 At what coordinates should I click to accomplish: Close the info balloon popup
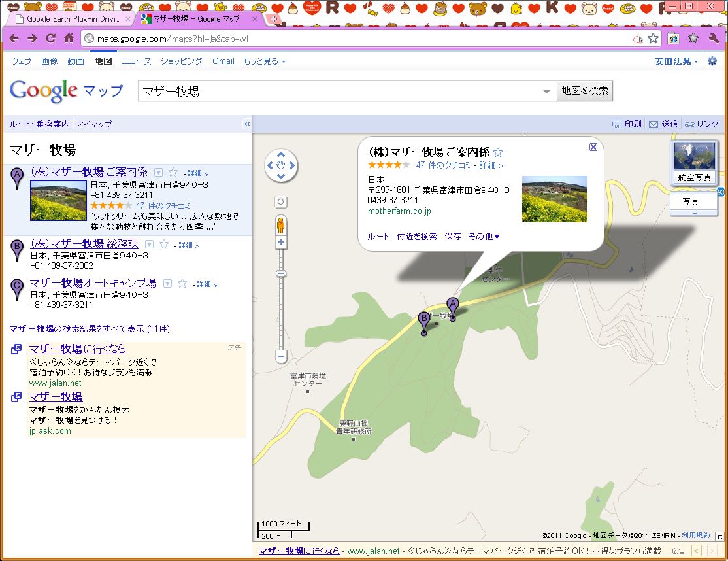point(593,147)
